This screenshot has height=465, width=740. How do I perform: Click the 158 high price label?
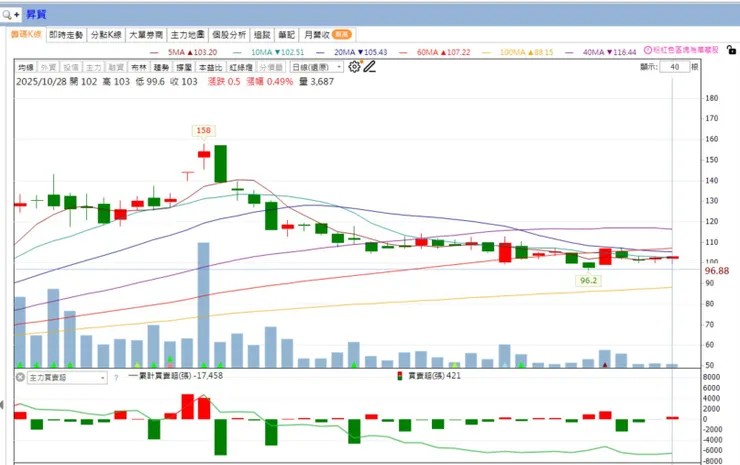tap(203, 130)
